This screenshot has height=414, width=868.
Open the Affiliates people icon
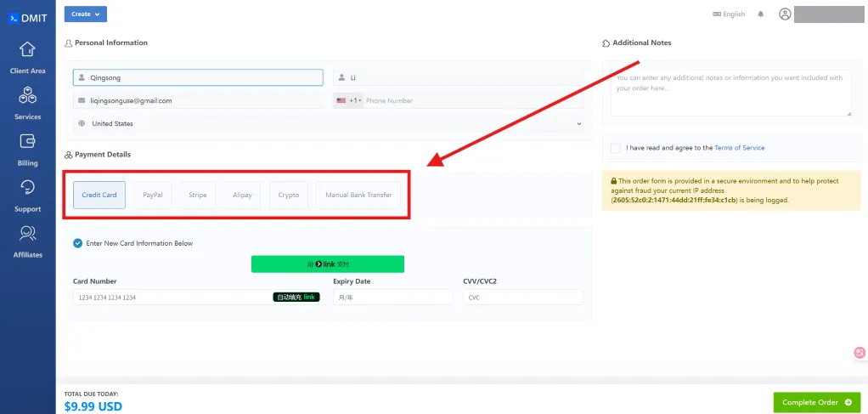[27, 234]
